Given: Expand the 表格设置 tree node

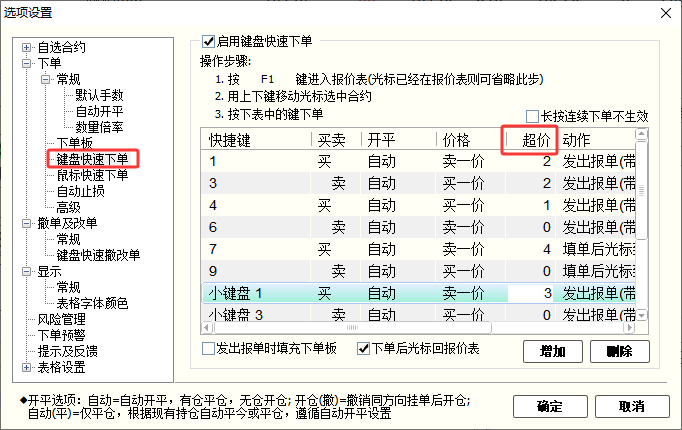Looking at the screenshot, I should 27,367.
